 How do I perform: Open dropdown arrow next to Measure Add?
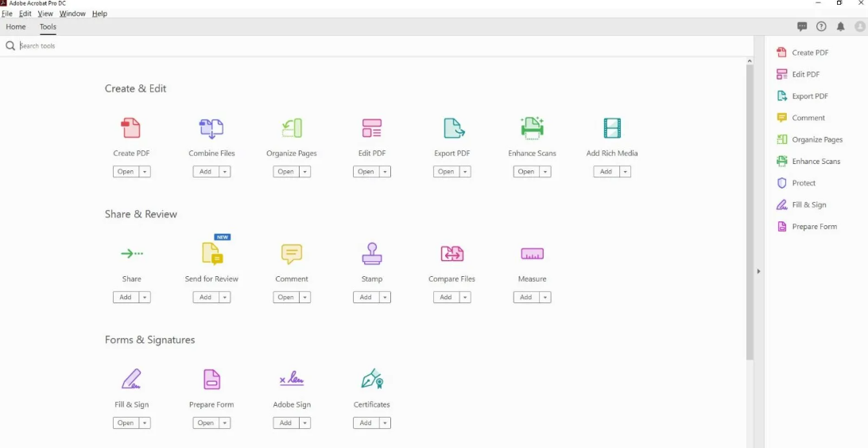point(545,298)
